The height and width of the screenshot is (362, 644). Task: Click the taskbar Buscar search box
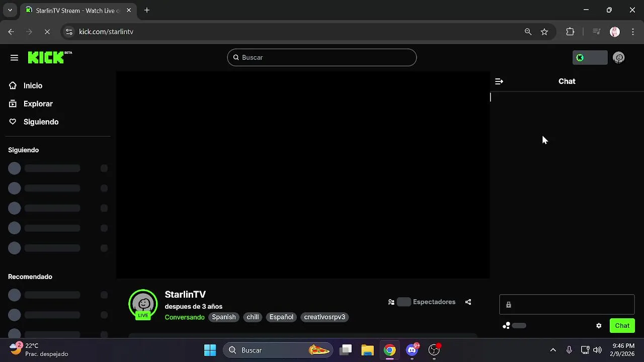point(279,350)
